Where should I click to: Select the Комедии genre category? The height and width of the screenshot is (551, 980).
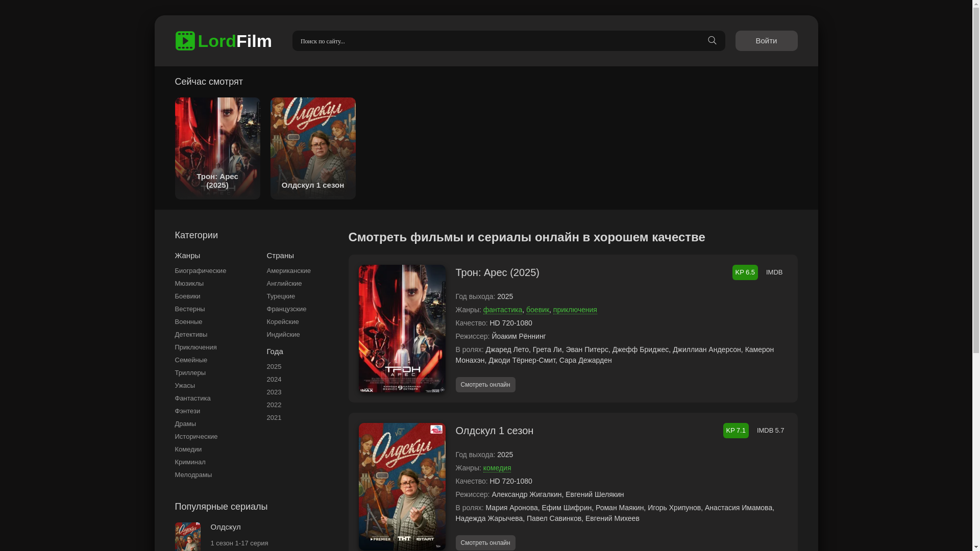188,449
